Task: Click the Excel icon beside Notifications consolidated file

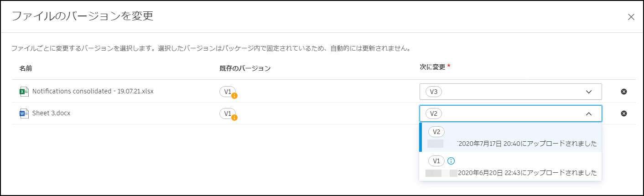Action: click(24, 92)
